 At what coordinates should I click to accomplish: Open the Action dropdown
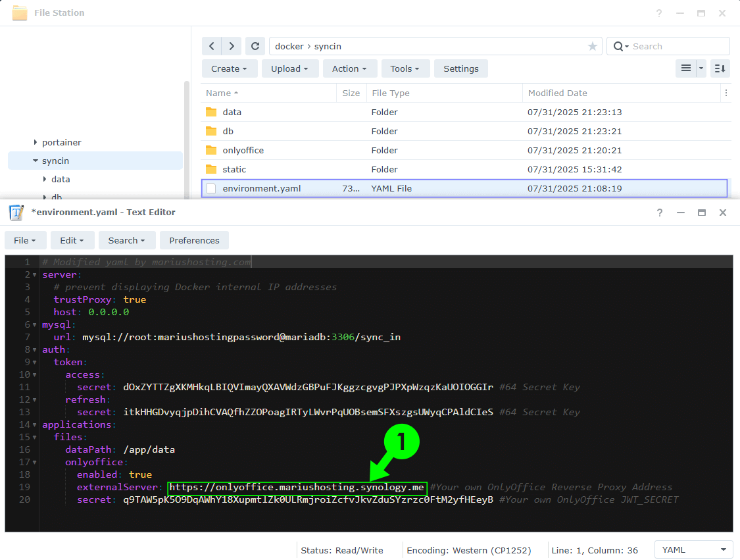point(350,68)
